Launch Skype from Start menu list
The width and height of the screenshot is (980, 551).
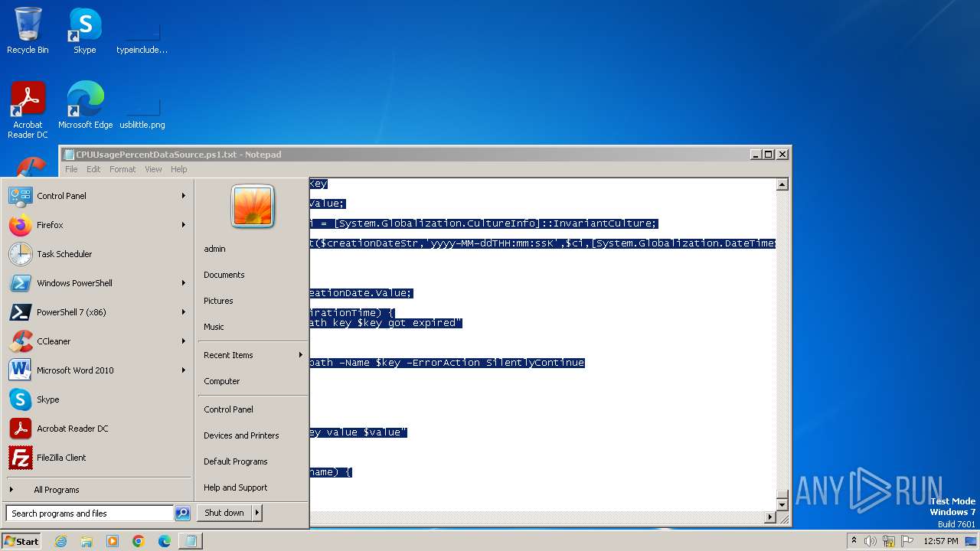coord(97,399)
